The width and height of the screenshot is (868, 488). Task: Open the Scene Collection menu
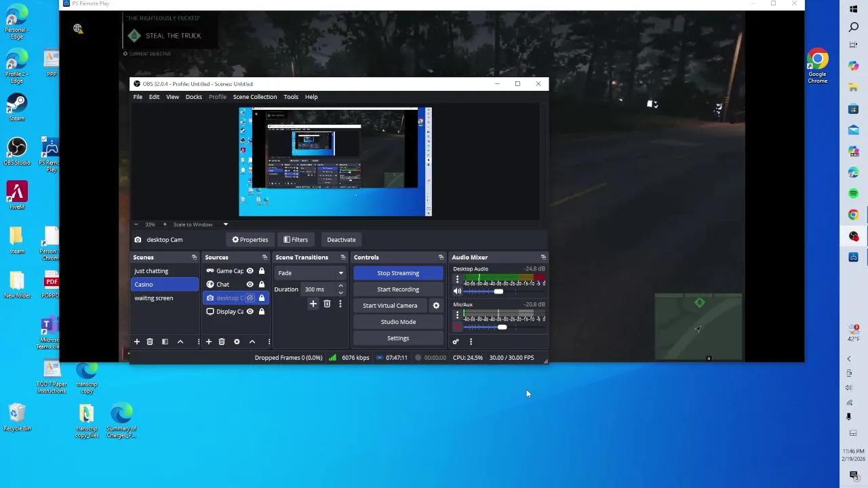(255, 97)
